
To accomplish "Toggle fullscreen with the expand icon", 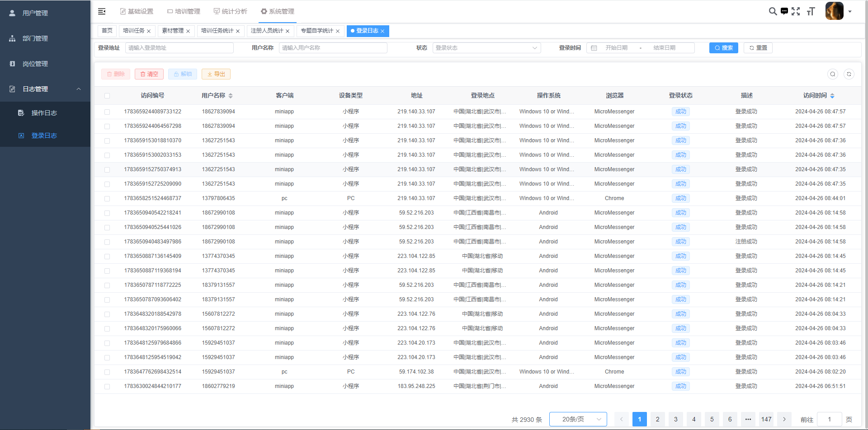I will (796, 11).
